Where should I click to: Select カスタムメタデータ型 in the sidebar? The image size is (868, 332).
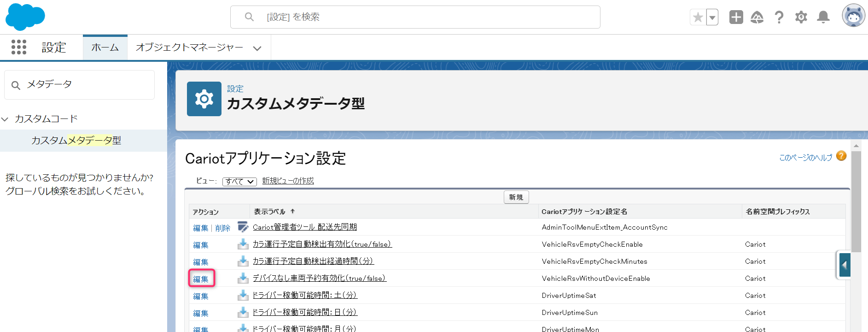76,140
